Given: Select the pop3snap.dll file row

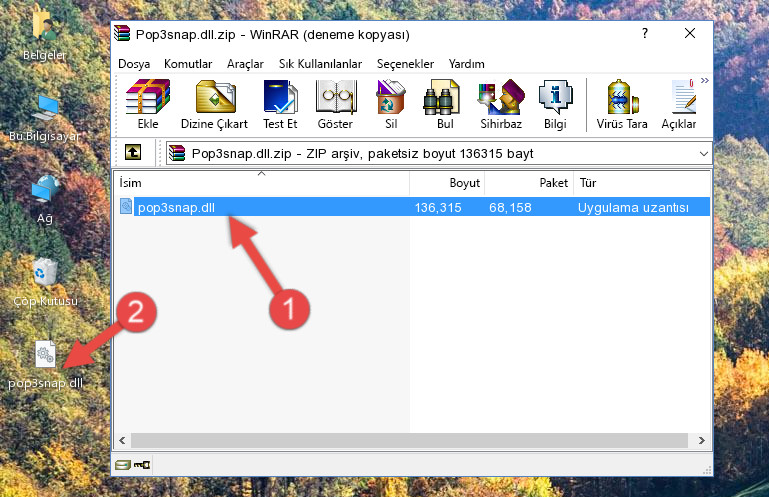Looking at the screenshot, I should coord(414,207).
